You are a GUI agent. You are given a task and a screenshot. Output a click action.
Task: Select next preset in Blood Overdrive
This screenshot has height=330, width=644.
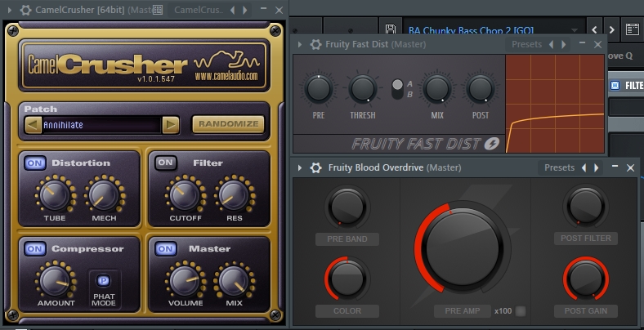pyautogui.click(x=596, y=167)
